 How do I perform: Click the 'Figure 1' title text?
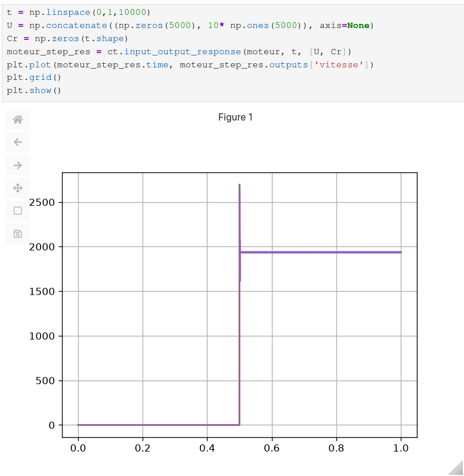(236, 117)
